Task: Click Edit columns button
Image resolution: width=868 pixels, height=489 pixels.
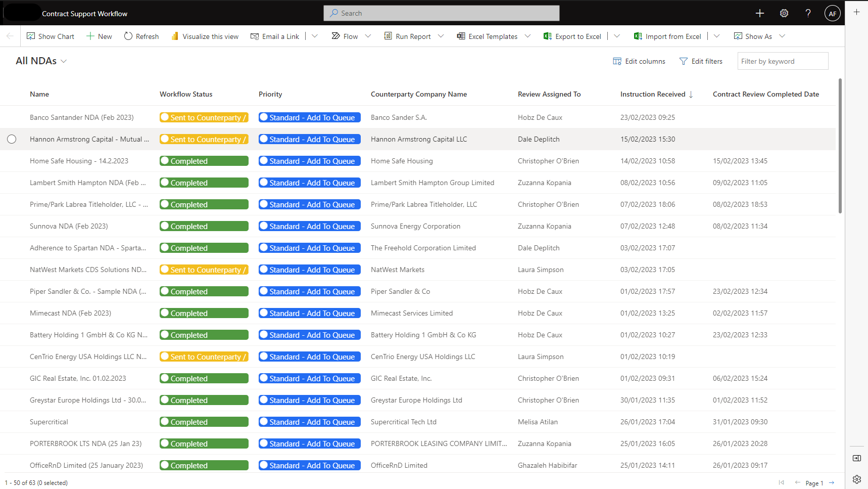Action: (639, 61)
